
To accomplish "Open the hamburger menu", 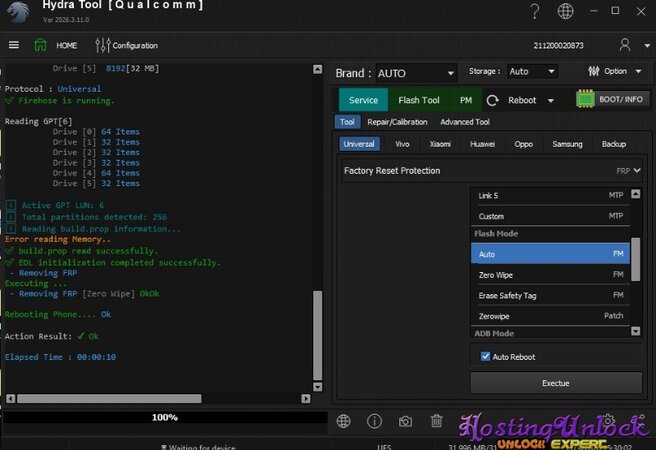I will point(14,45).
